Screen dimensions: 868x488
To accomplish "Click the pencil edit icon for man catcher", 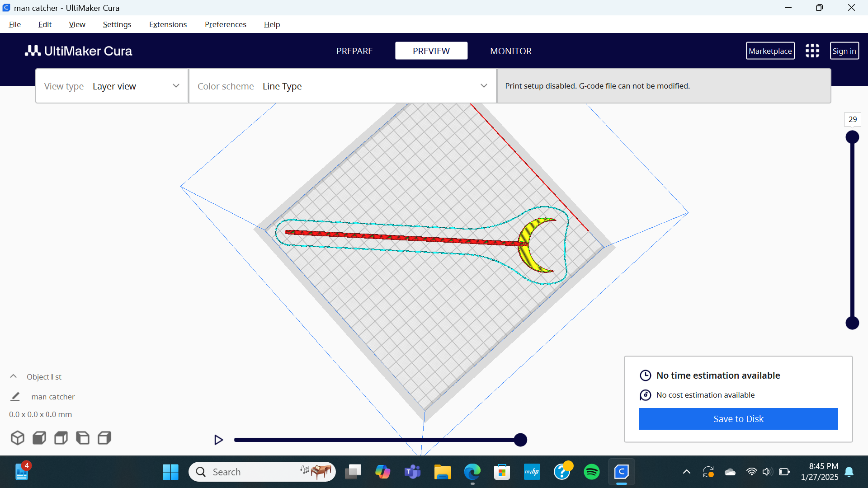I will coord(15,397).
